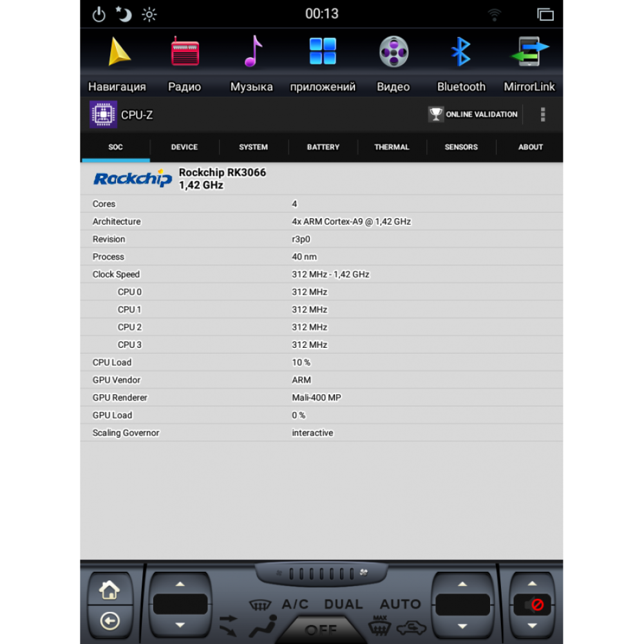The image size is (644, 644).
Task: Click the Rockchip RK3066 heading
Action: [x=222, y=172]
